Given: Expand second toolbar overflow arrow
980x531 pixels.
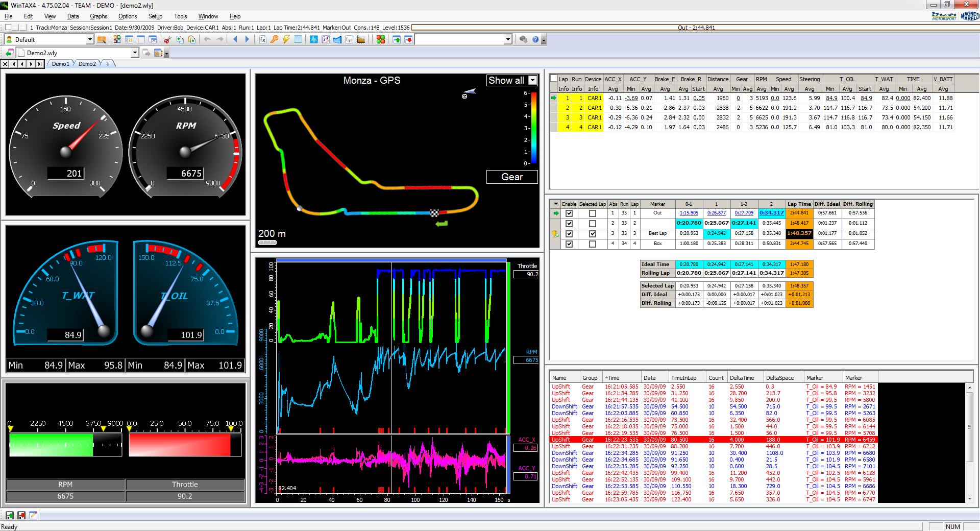Looking at the screenshot, I should (x=166, y=53).
